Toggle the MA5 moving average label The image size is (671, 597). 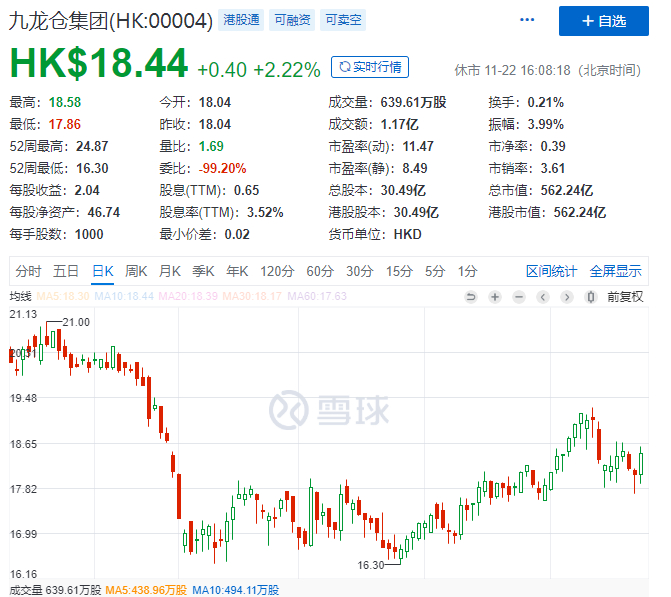click(x=63, y=296)
